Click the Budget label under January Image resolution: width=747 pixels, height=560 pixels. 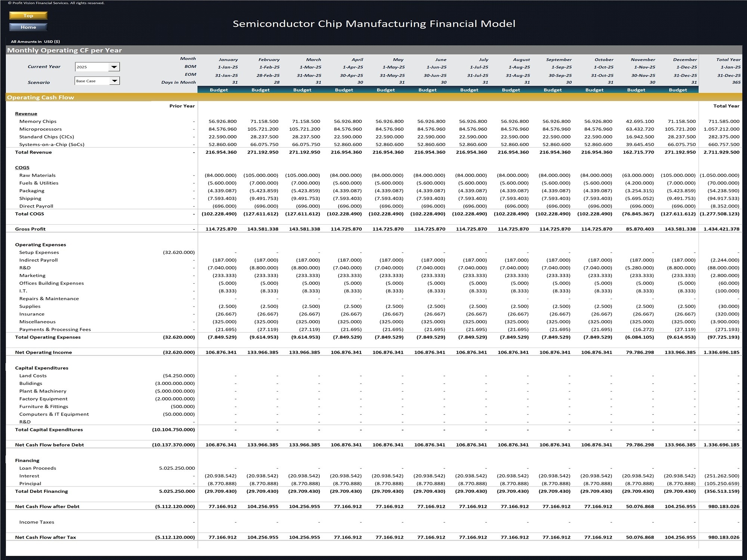[x=219, y=90]
